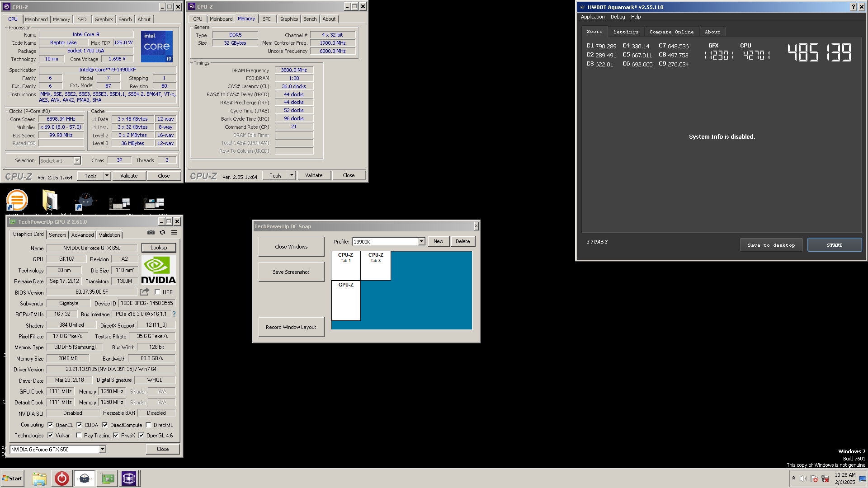
Task: Open the first screenshot file on the desktop
Action: [120, 203]
